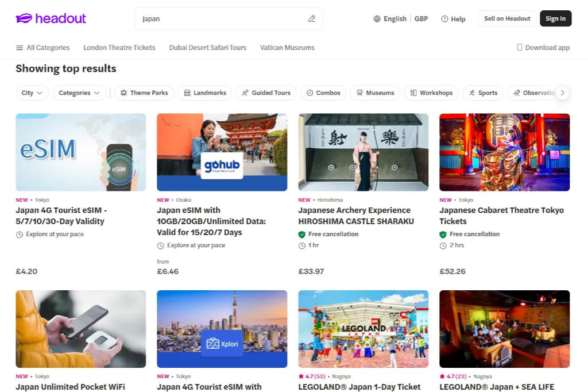Screen dimensions: 588x392
Task: Click the Xplori Tokyo skyline thumbnail
Action: pyautogui.click(x=222, y=329)
